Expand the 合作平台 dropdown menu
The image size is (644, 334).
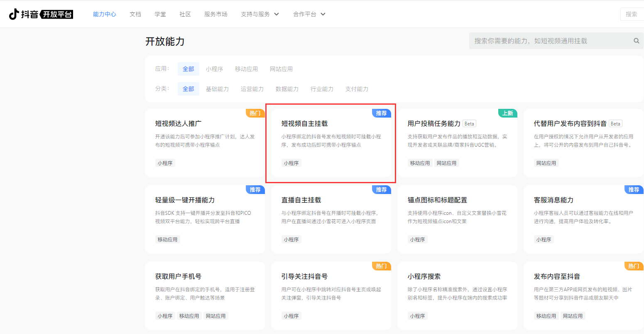tap(309, 14)
